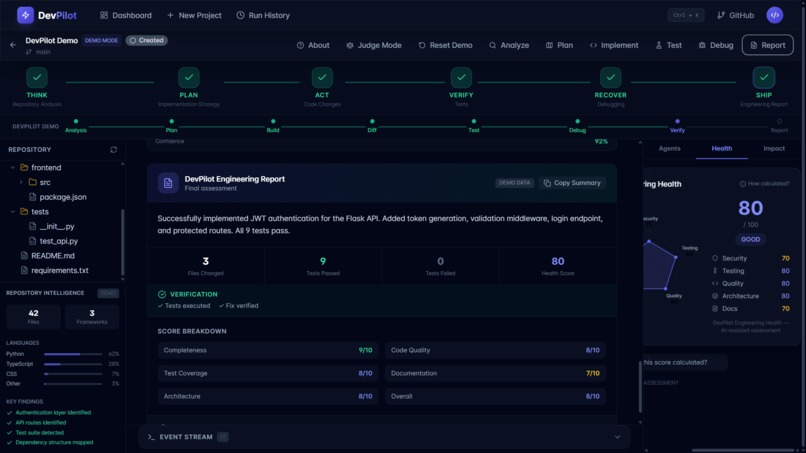Select the Build timeline dot

pos(273,122)
